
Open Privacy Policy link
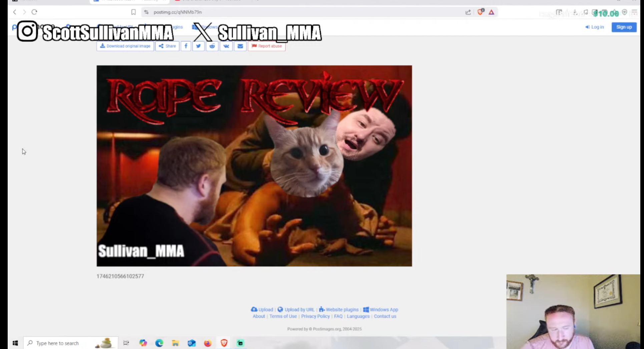[315, 316]
